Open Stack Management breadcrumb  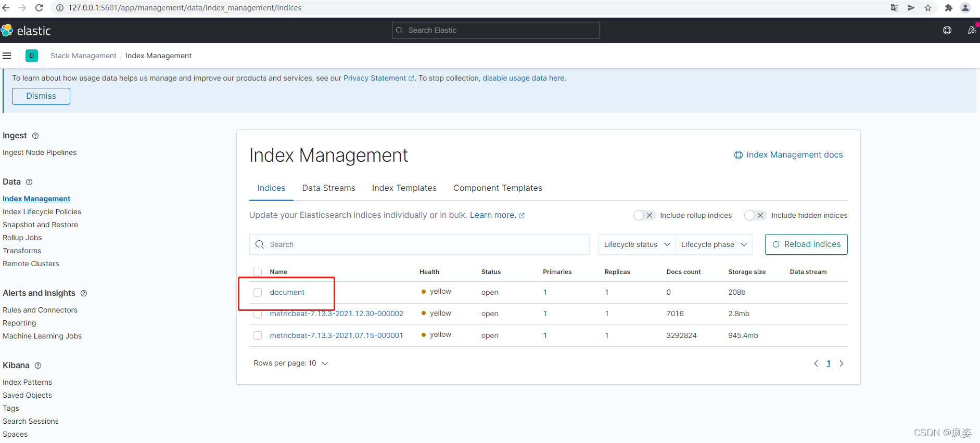tap(83, 56)
